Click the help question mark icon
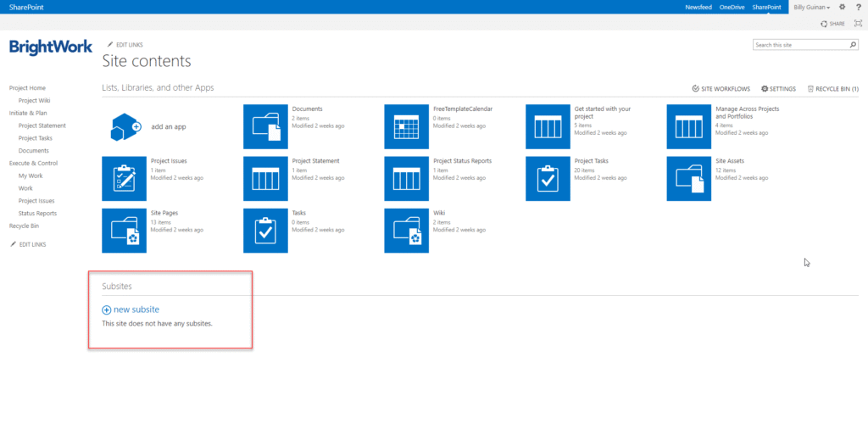Image resolution: width=868 pixels, height=435 pixels. [858, 7]
